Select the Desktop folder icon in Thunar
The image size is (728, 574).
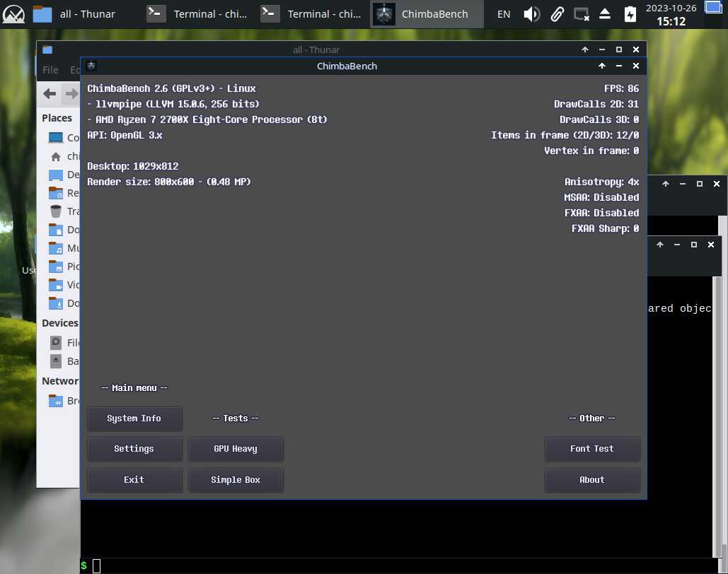(x=56, y=175)
